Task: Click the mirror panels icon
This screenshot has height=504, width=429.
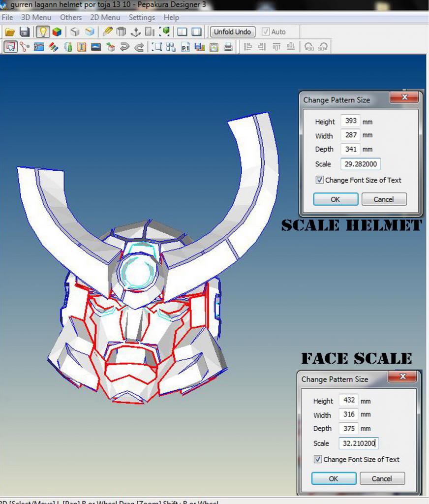Action: click(x=150, y=32)
